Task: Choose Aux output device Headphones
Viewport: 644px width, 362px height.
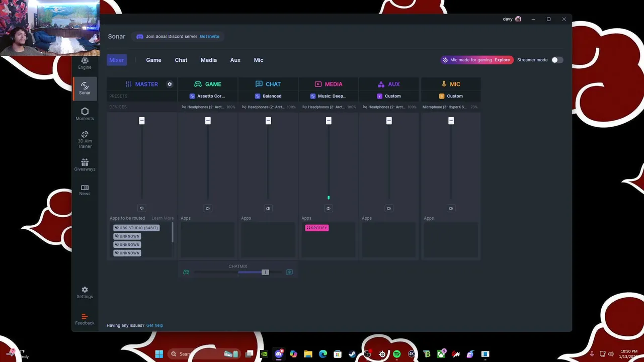Action: (x=389, y=107)
